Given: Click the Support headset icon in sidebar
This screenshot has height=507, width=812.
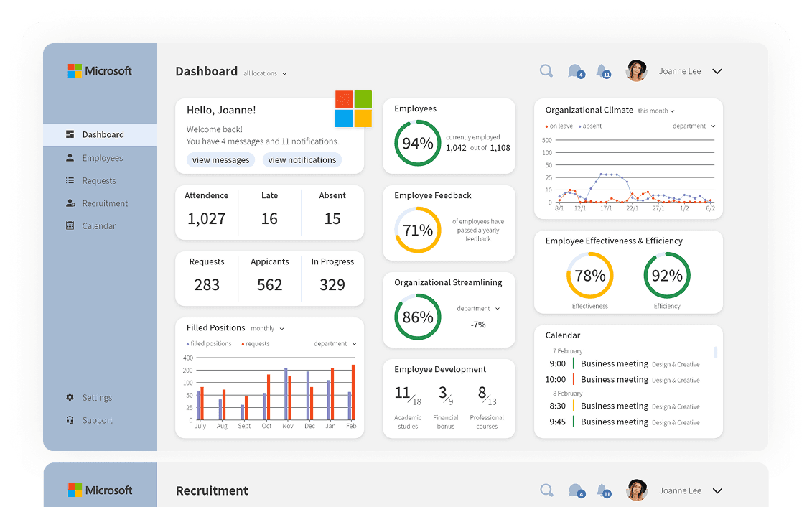Looking at the screenshot, I should [70, 420].
